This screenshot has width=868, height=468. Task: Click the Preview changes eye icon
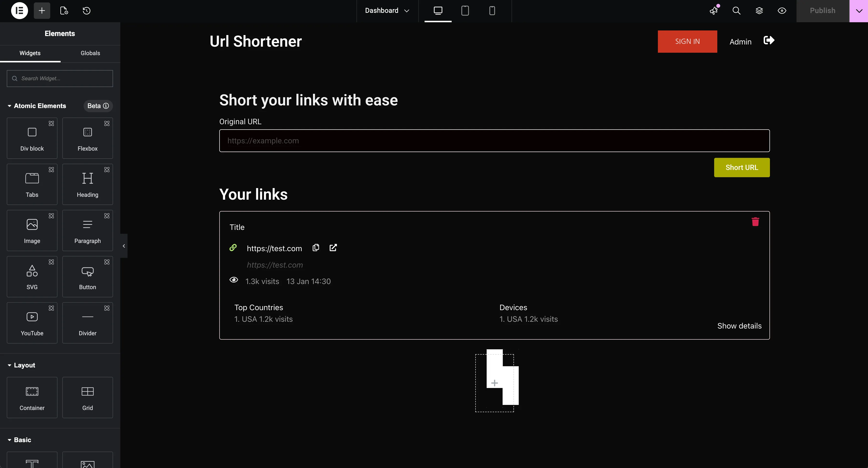782,10
